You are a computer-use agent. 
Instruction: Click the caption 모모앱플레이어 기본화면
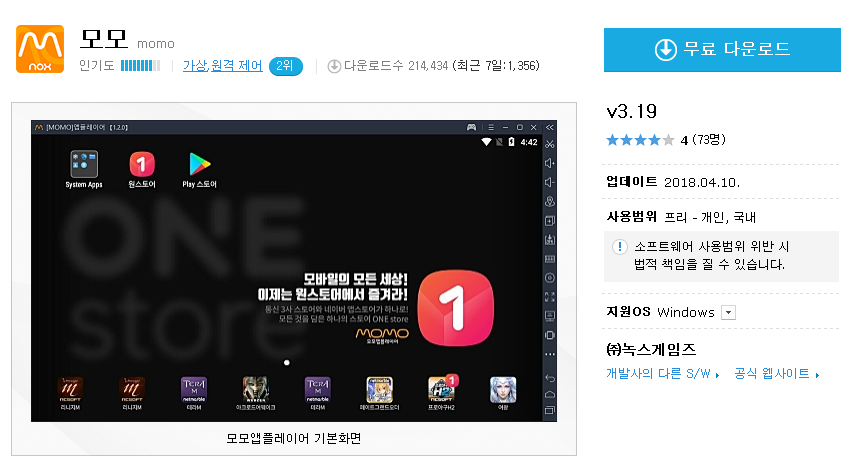point(294,438)
